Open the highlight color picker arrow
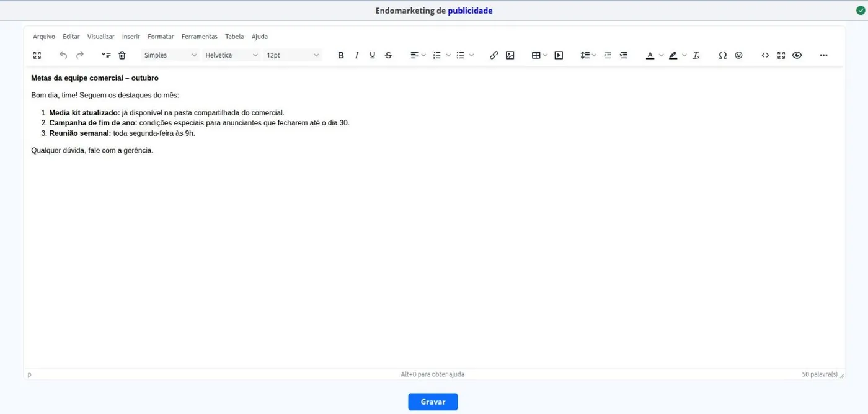 point(684,55)
